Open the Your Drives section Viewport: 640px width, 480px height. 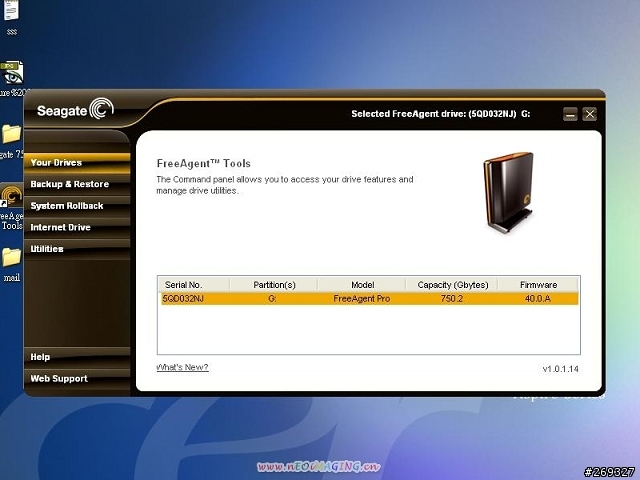(x=77, y=162)
